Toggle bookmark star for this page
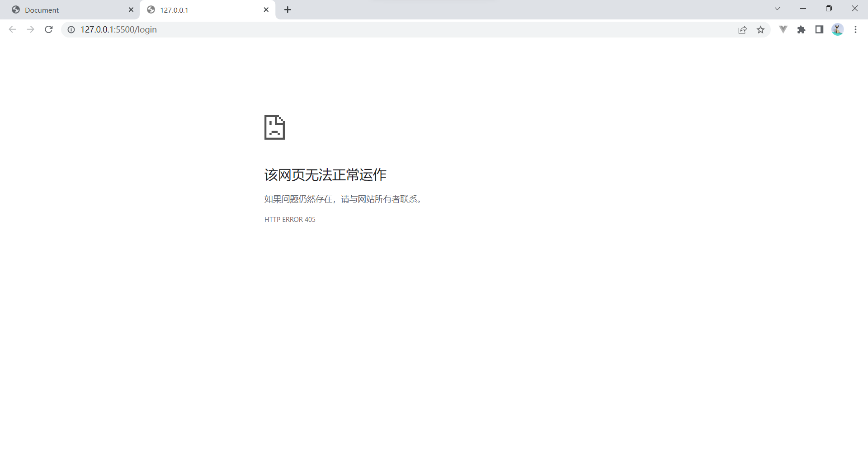868x461 pixels. coord(761,29)
